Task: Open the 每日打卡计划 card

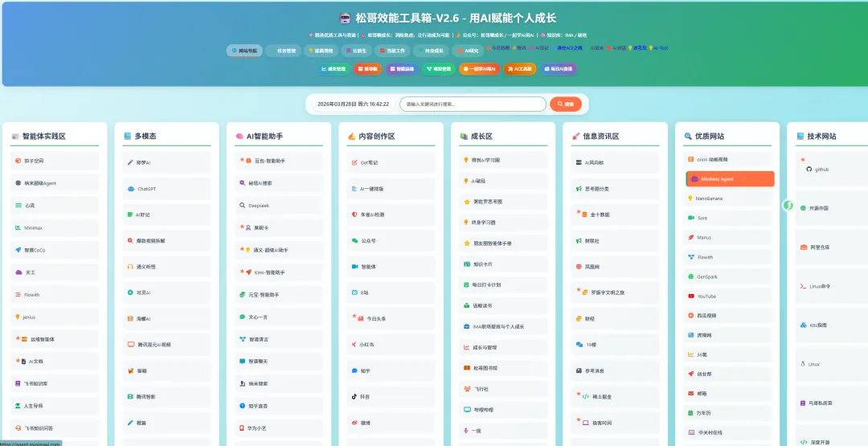Action: (503, 285)
